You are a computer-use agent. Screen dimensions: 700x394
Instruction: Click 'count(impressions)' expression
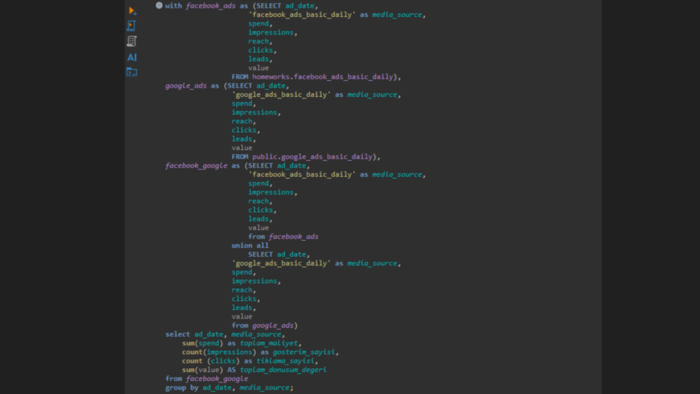pyautogui.click(x=219, y=352)
